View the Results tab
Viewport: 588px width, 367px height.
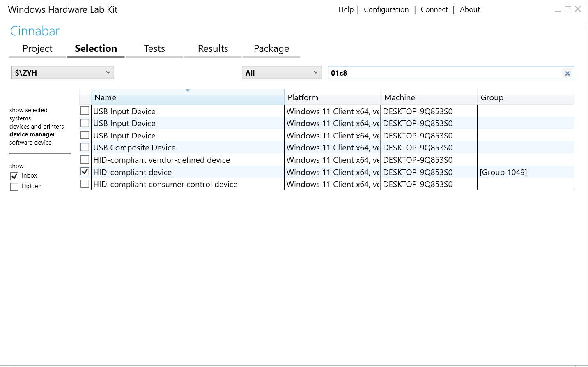(x=213, y=48)
